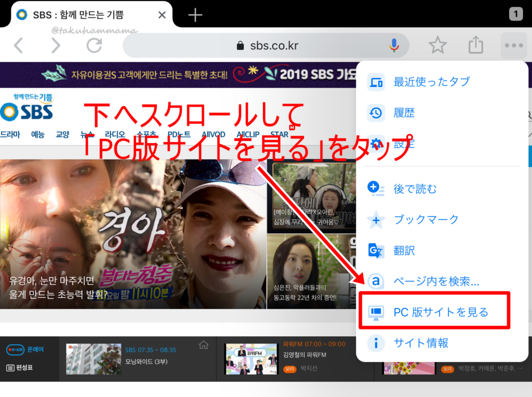Click the bookmark star-plus icon
Viewport: 532px width, 397px height.
pyautogui.click(x=376, y=220)
